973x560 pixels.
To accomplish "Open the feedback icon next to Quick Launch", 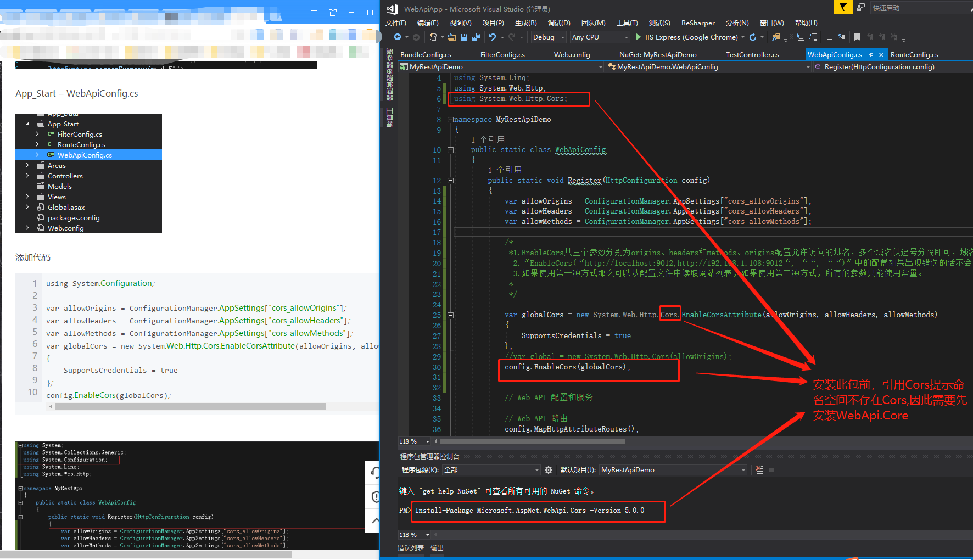I will (860, 8).
